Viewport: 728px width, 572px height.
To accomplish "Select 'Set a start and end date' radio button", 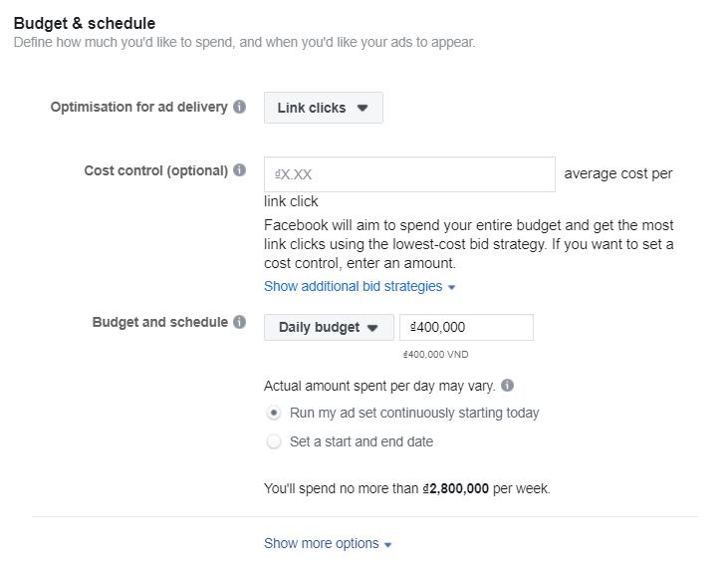I will (x=274, y=441).
